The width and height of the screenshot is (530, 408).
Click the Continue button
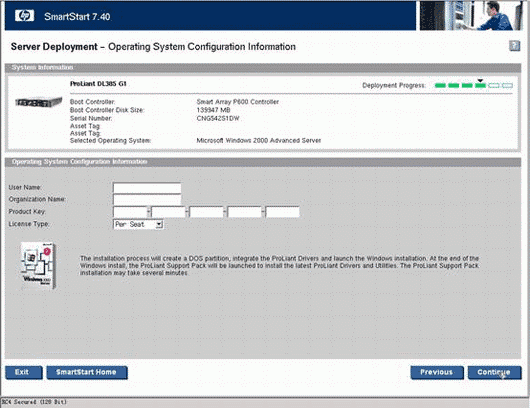(x=494, y=372)
